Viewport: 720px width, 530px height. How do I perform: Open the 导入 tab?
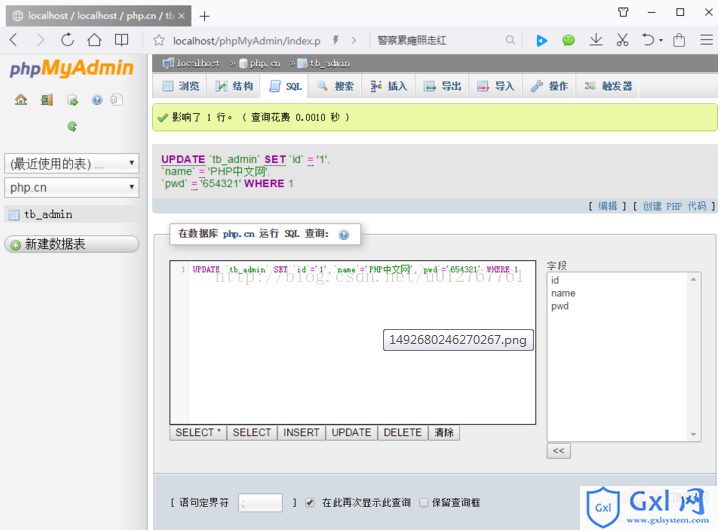pyautogui.click(x=496, y=86)
